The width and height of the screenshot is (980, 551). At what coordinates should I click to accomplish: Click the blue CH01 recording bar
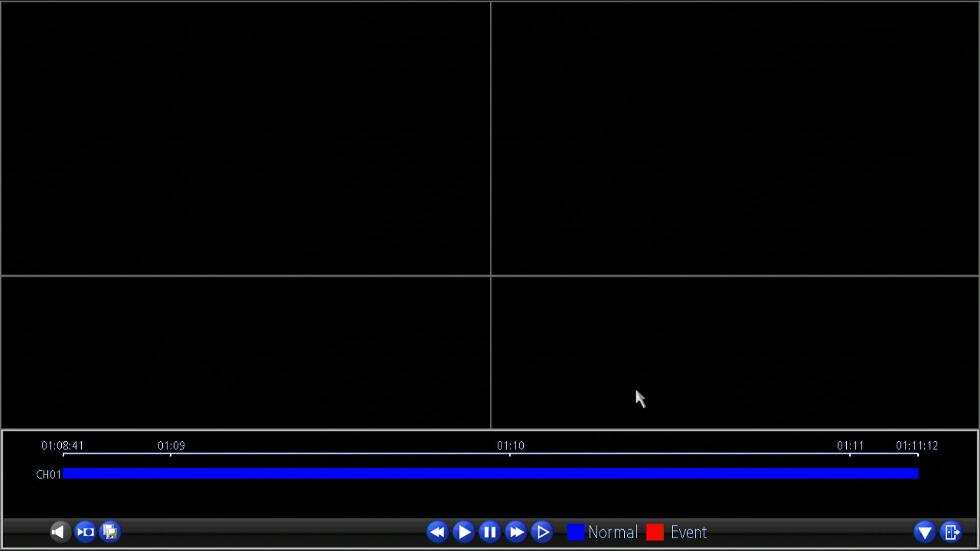491,473
